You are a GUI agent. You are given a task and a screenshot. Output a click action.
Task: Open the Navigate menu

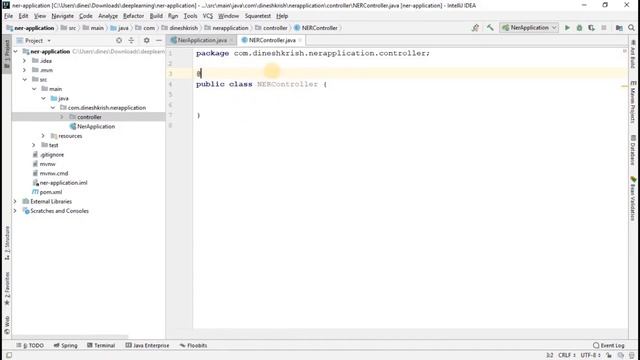[62, 16]
